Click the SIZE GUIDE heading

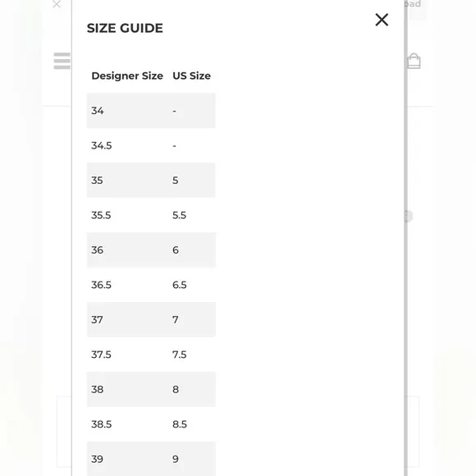[125, 28]
